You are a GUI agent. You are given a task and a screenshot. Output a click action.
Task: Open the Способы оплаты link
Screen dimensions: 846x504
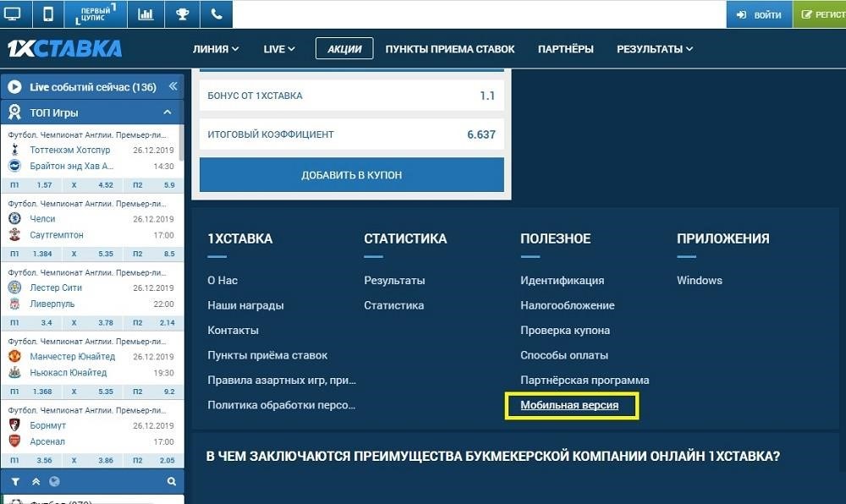point(563,355)
